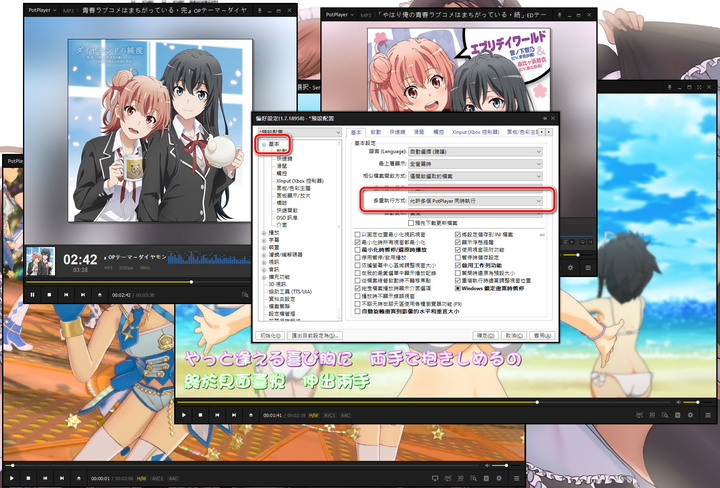Toggle Windows 鎖定畫面時暫停 checkbox
This screenshot has width=720, height=488.
[x=458, y=288]
